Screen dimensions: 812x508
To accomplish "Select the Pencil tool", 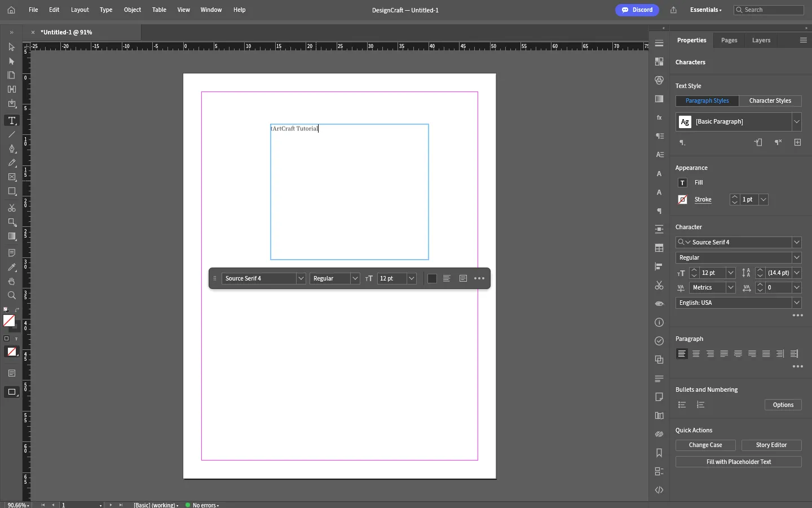I will tap(12, 163).
